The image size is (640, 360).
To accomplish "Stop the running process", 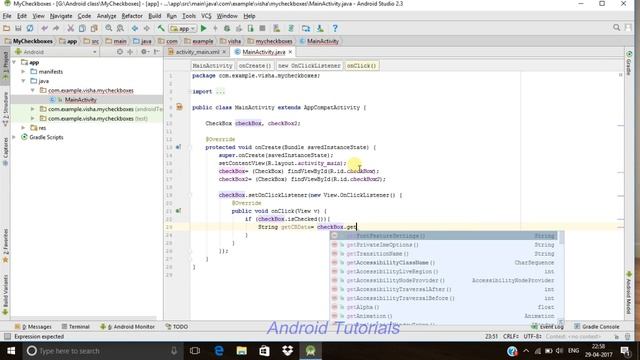I will coord(262,28).
